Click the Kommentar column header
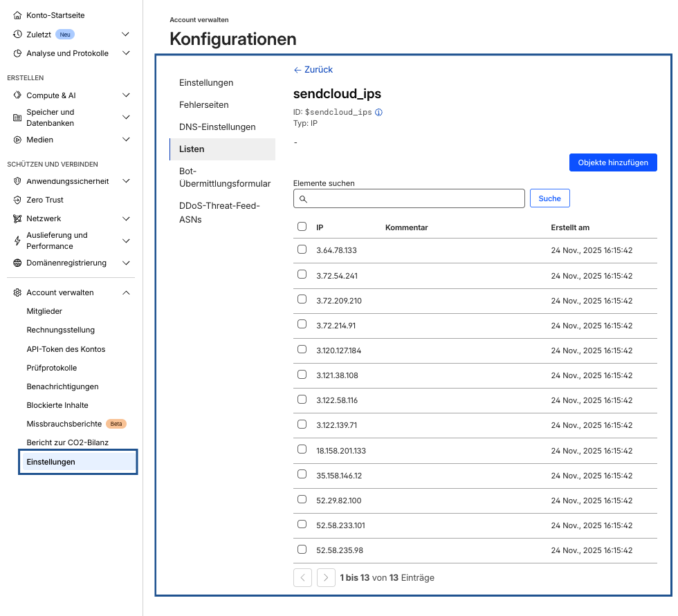 [x=407, y=227]
